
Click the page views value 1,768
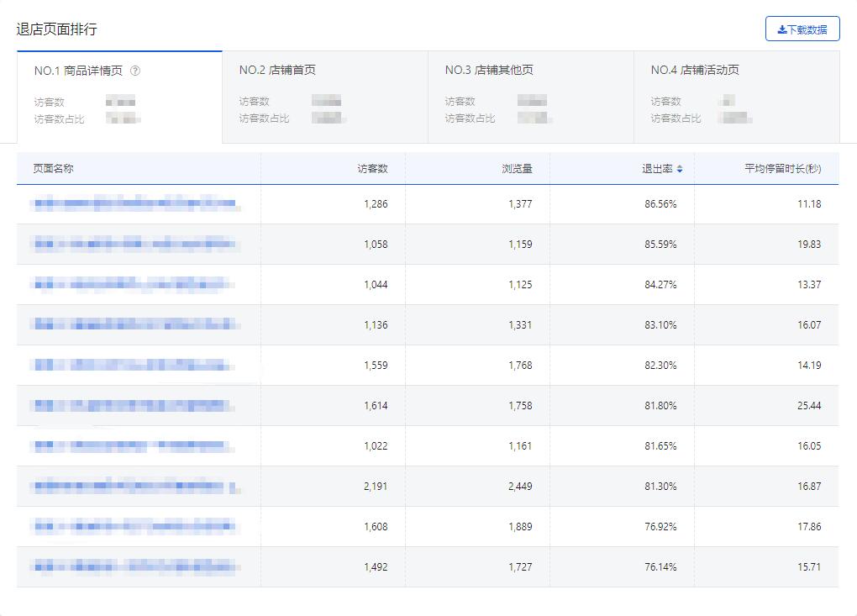520,365
